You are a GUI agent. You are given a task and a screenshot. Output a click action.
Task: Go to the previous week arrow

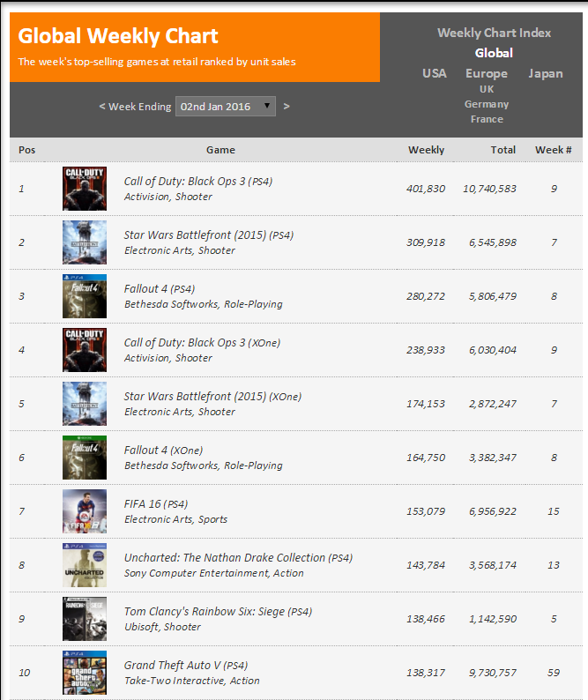click(x=101, y=107)
